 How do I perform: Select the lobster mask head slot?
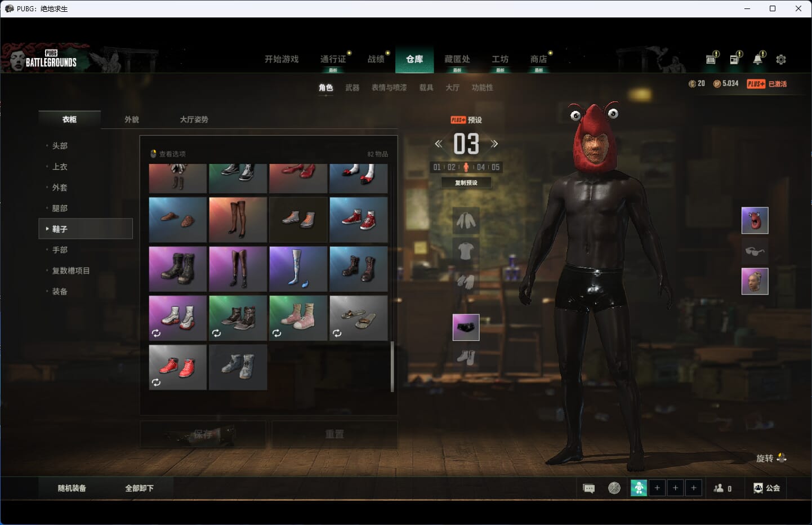click(755, 220)
